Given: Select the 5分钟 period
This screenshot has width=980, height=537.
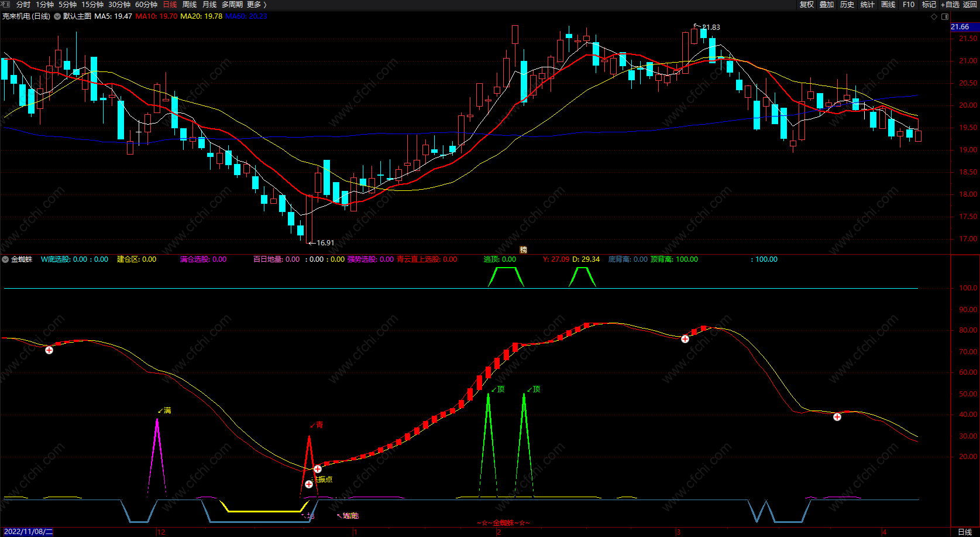Looking at the screenshot, I should [68, 5].
